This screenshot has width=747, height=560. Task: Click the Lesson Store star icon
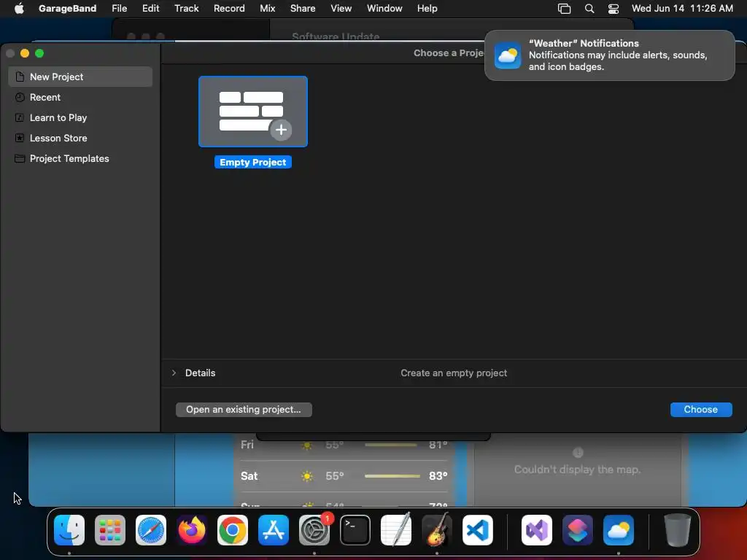[20, 138]
